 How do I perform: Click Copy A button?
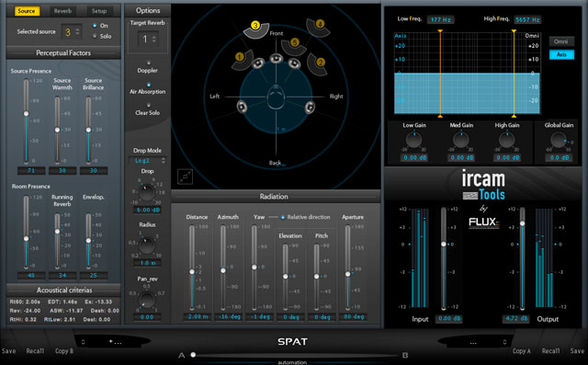(x=522, y=351)
